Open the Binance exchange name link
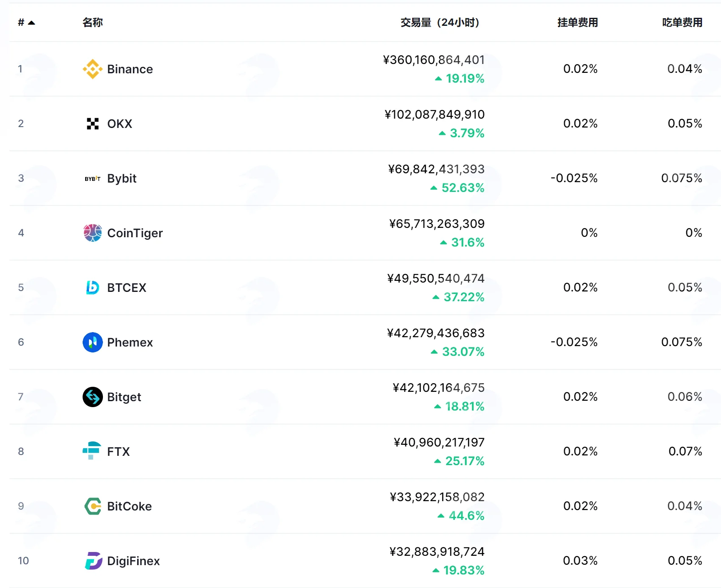 click(x=130, y=69)
